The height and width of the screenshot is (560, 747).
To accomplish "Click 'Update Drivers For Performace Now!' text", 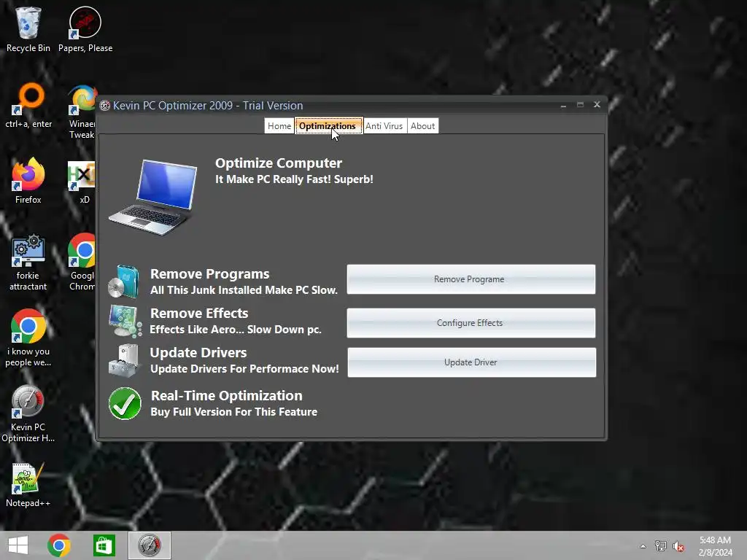I will pyautogui.click(x=245, y=368).
